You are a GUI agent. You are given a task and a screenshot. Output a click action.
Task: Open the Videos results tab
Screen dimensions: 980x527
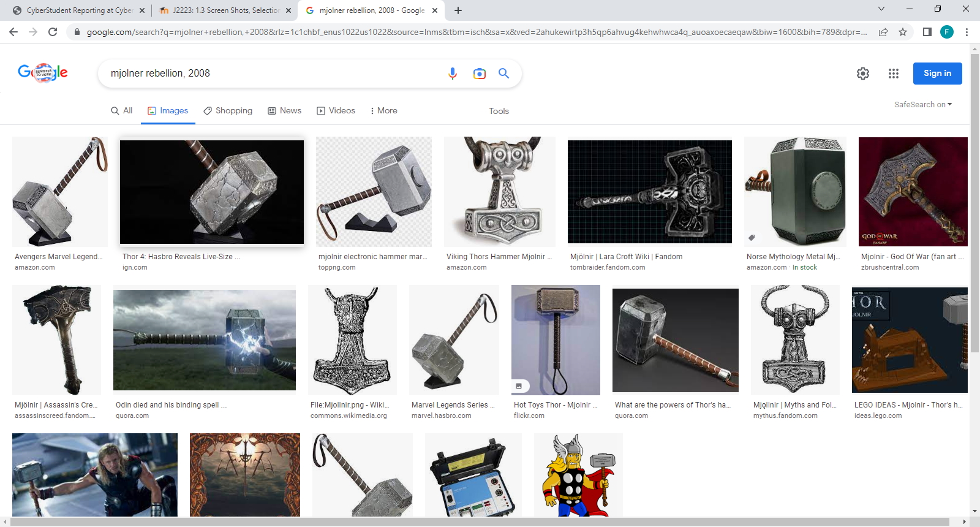336,111
